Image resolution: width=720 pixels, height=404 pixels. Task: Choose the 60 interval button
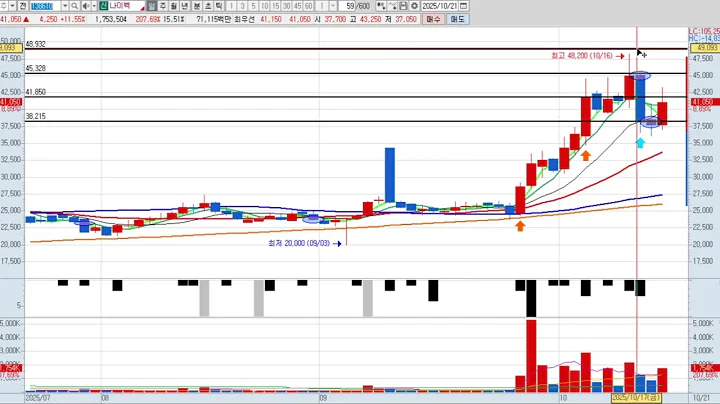(309, 6)
